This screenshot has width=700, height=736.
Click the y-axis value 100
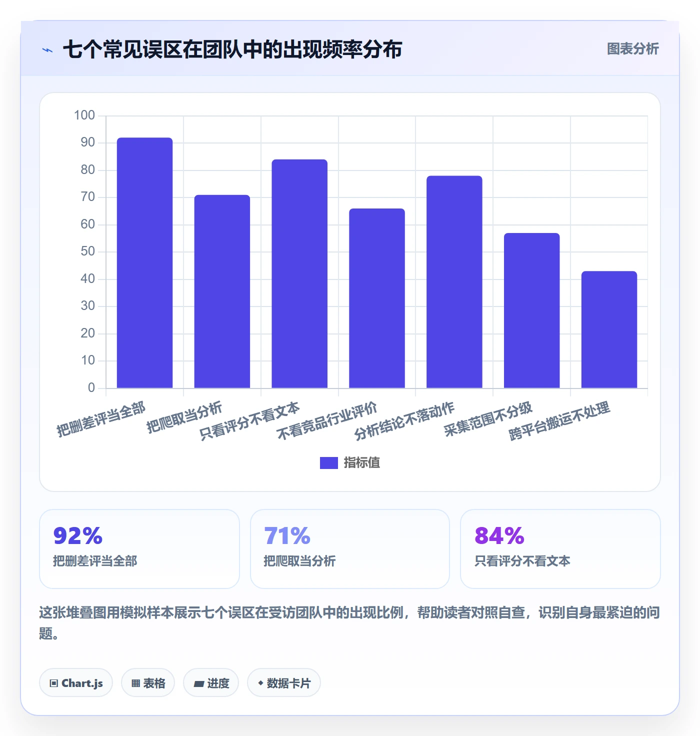pos(84,115)
